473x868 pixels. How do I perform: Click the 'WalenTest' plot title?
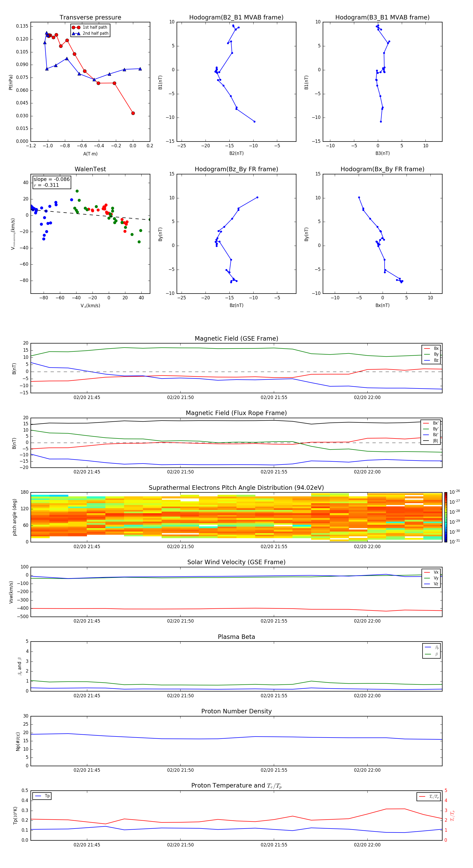(x=90, y=169)
